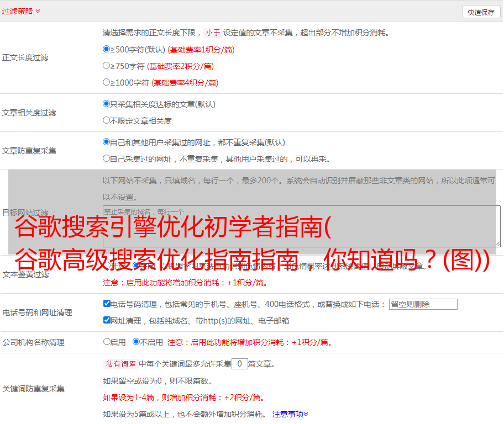Screen dimensions: 504x424
Task: Select 启用 for 公司机构名称清理
Action: [x=107, y=341]
